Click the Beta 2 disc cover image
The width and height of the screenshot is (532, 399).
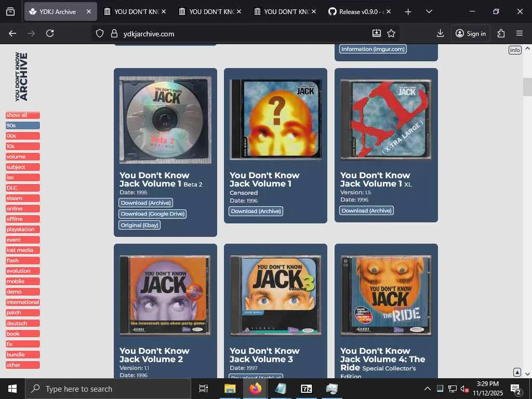tap(165, 120)
